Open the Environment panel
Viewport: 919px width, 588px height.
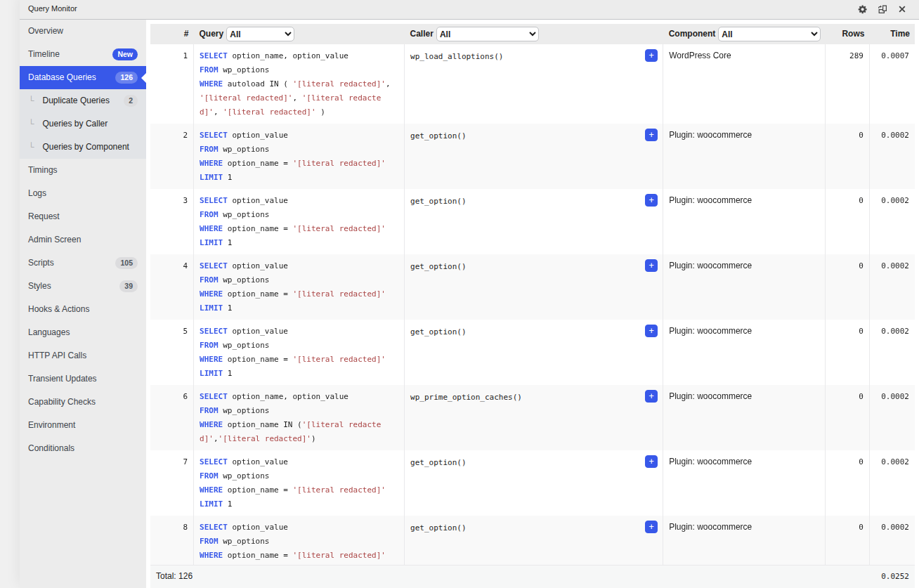pyautogui.click(x=83, y=425)
